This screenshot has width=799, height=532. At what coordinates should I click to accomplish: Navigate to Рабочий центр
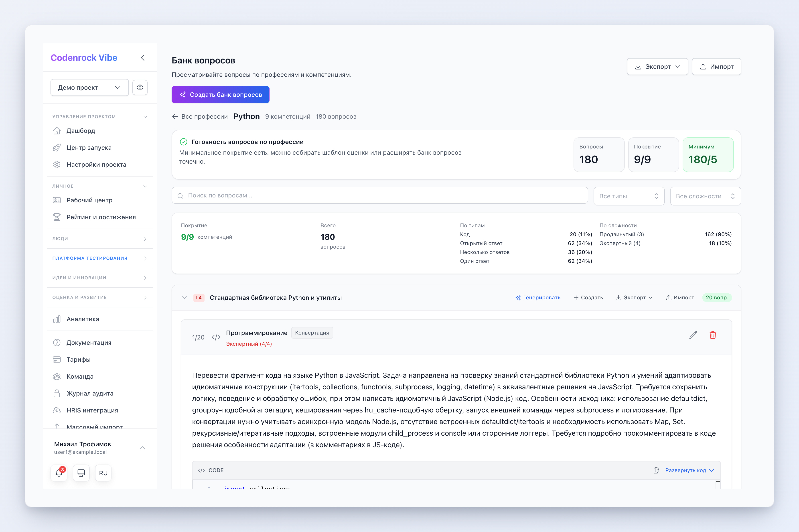(x=89, y=200)
